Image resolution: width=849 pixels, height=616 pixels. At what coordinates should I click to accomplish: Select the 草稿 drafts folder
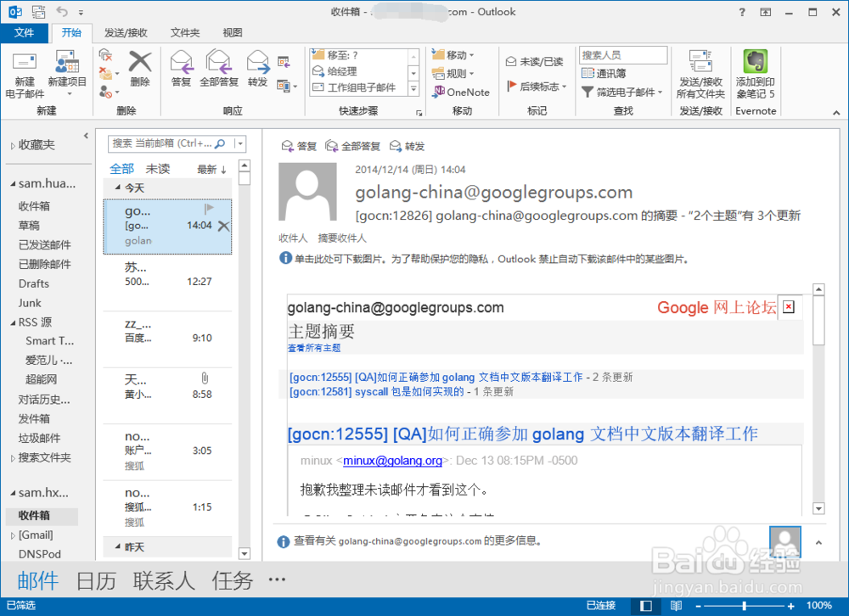29,225
